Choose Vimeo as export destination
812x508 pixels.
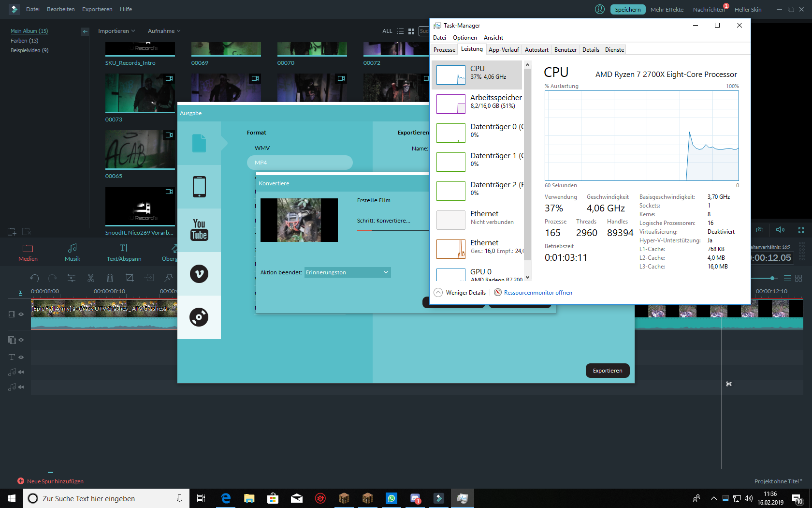click(199, 274)
